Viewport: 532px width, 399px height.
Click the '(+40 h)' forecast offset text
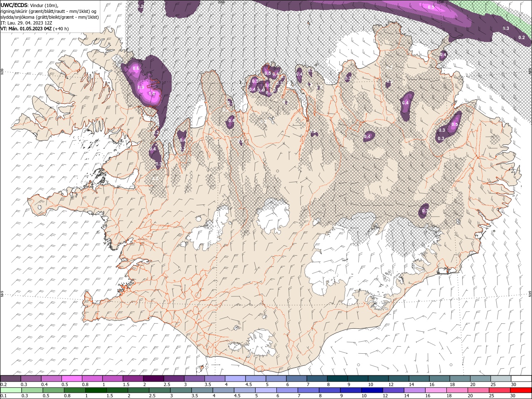pyautogui.click(x=61, y=29)
